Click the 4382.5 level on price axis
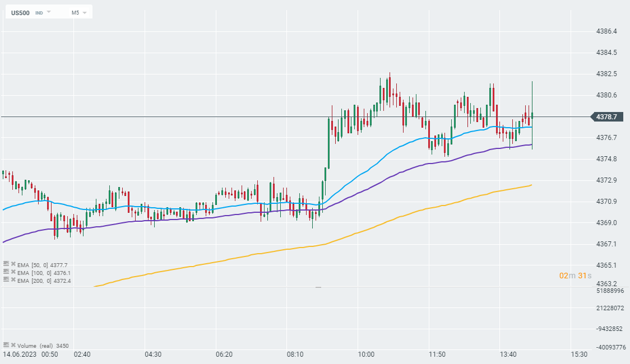 click(606, 74)
